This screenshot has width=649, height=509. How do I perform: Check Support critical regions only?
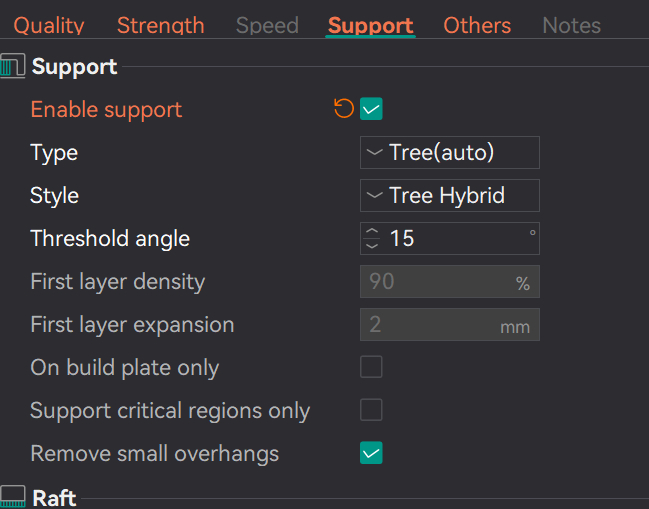click(x=371, y=410)
